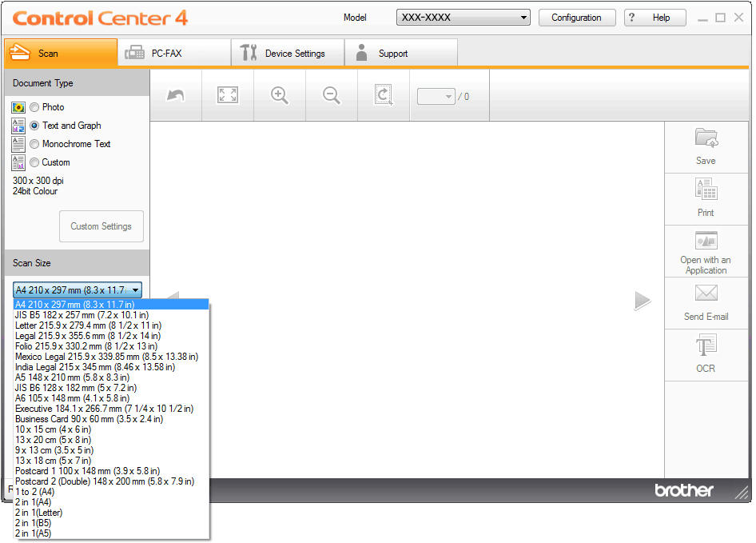Maximize the ControlCenter4 window
Image resolution: width=756 pixels, height=543 pixels.
tap(720, 18)
